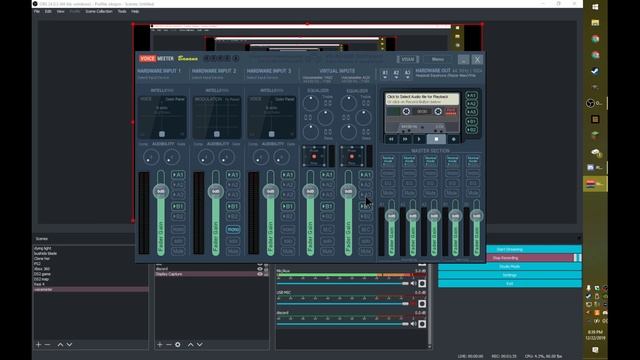Move the selected scene down

(x=69, y=344)
